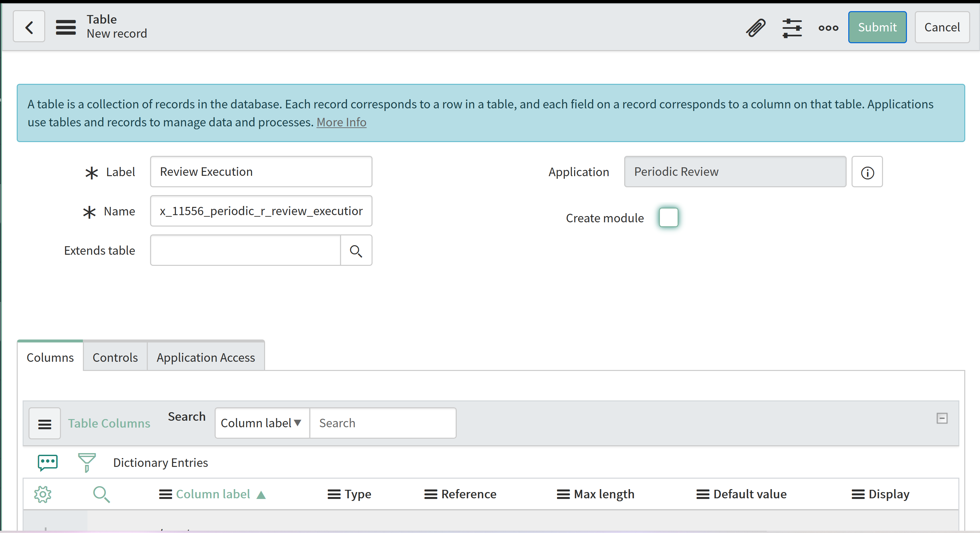Enable the Create module checkbox
Viewport: 980px width, 533px height.
[668, 217]
